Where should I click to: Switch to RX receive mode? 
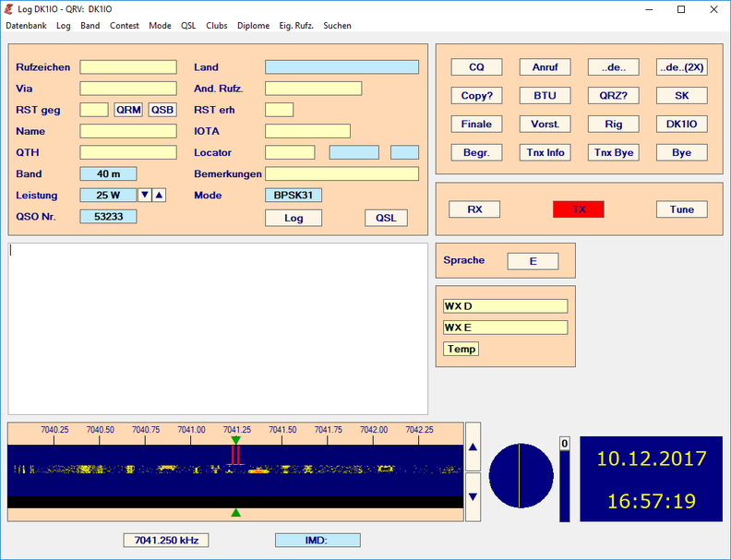click(474, 209)
